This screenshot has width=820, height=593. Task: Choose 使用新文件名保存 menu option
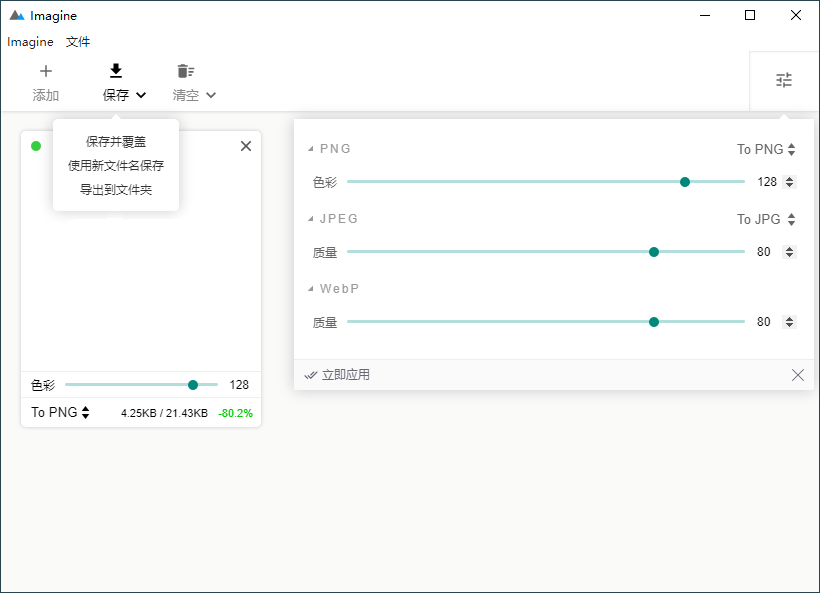tap(116, 166)
